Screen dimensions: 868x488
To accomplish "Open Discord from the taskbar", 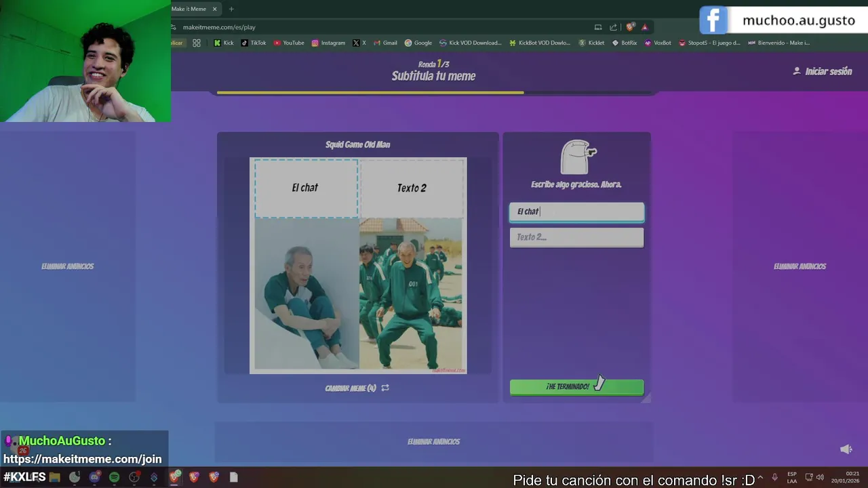I will click(94, 477).
